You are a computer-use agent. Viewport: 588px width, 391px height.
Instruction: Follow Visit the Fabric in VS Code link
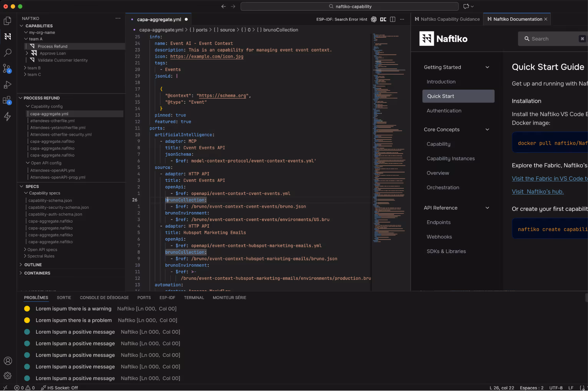click(550, 178)
